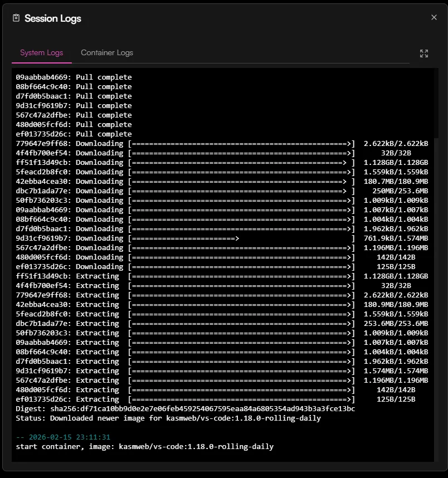Click the dbc7b1ada77e Downloading line

[222, 191]
